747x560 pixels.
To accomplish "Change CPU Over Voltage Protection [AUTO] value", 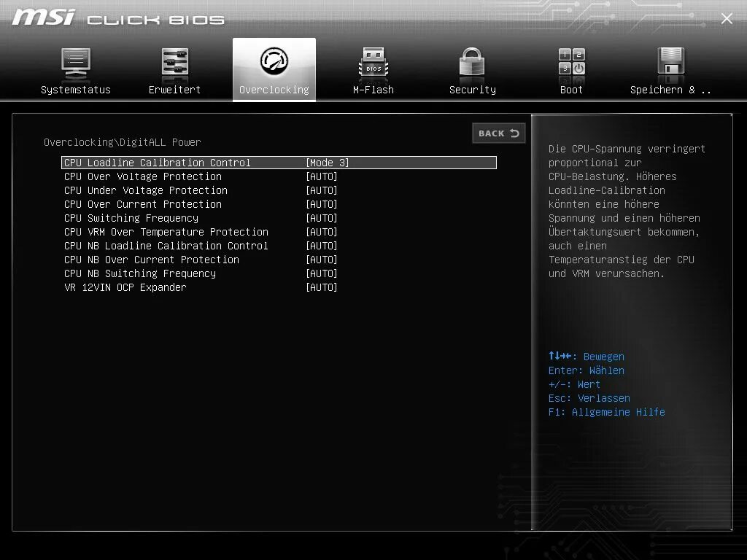I will coord(322,176).
